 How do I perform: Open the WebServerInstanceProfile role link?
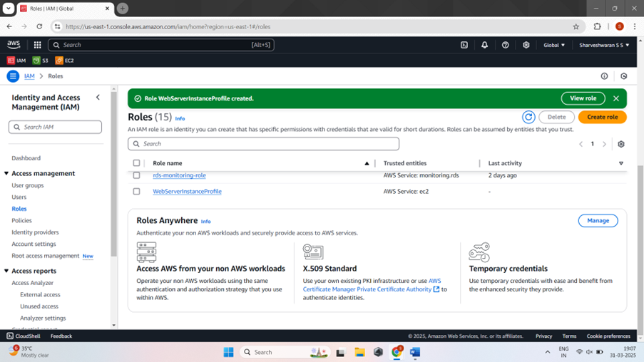(187, 192)
